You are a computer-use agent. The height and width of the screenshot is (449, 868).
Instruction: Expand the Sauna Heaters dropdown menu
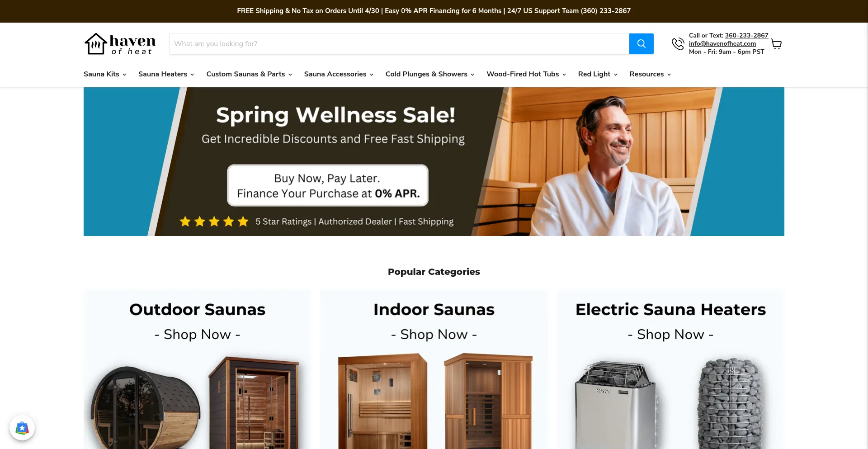pyautogui.click(x=166, y=74)
